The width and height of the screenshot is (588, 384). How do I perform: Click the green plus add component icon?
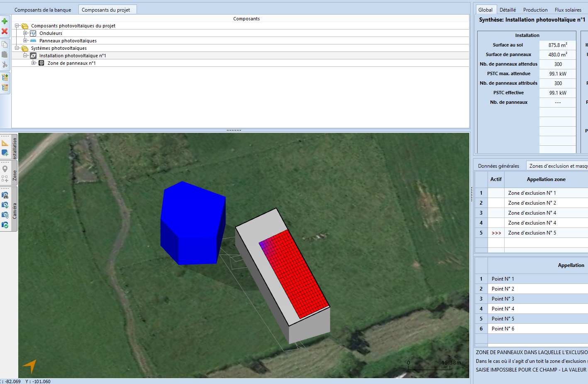[5, 21]
